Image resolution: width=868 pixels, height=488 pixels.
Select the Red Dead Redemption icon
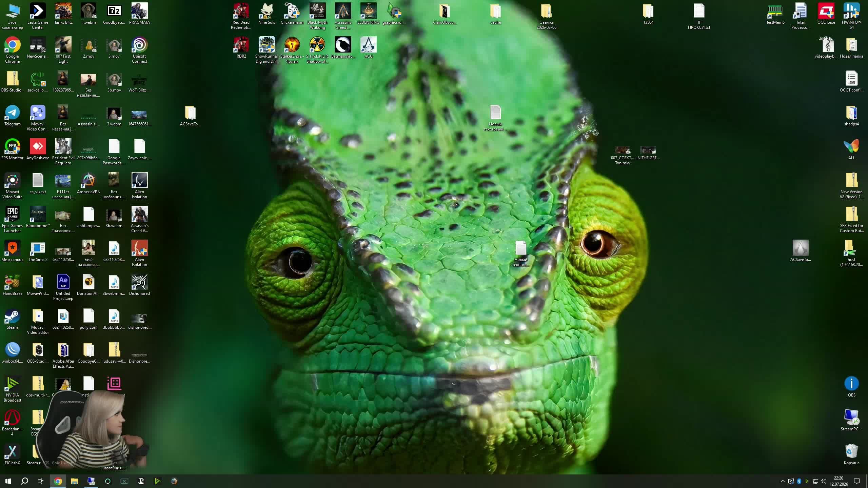tap(241, 16)
